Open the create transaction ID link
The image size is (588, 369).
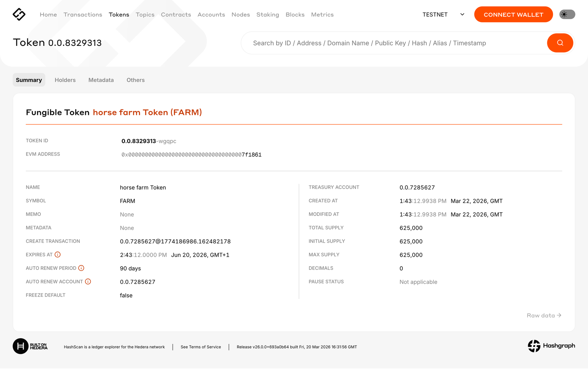point(175,242)
